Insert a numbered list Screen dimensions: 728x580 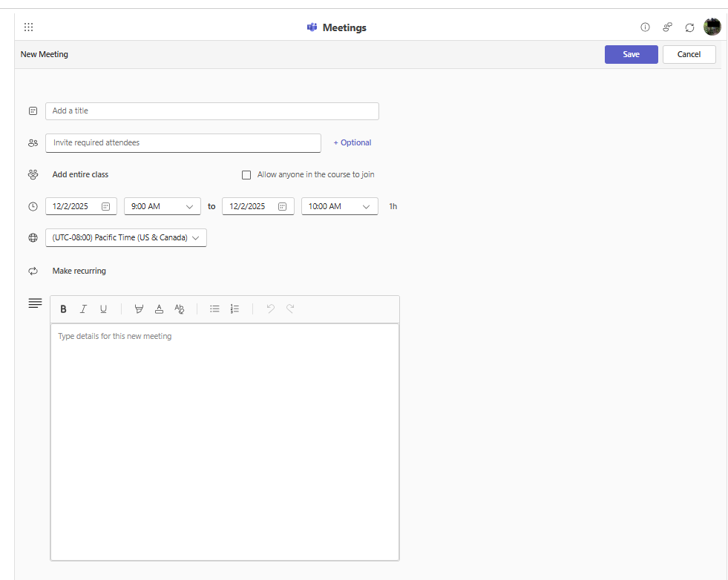coord(235,309)
